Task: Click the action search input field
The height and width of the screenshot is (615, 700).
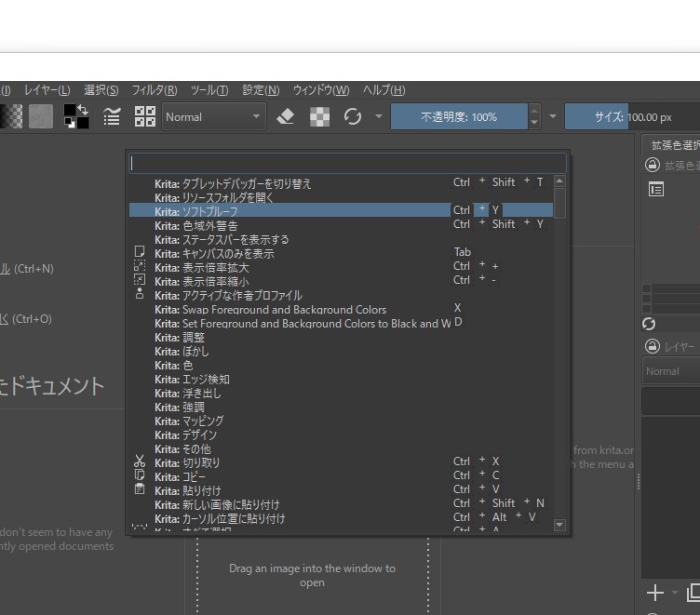Action: 348,164
